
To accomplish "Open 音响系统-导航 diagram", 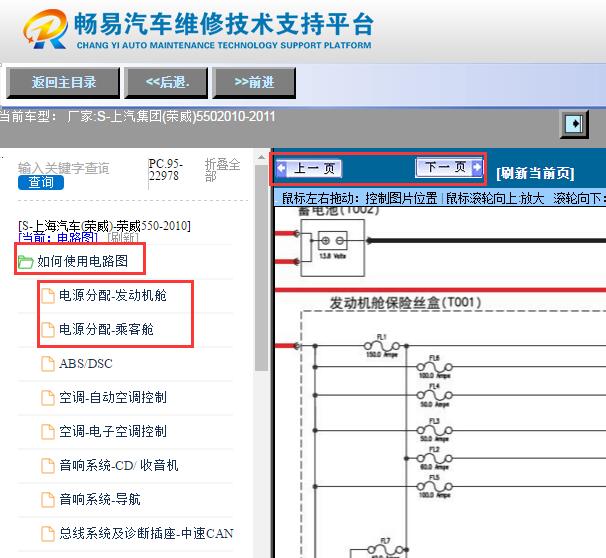I will [100, 500].
